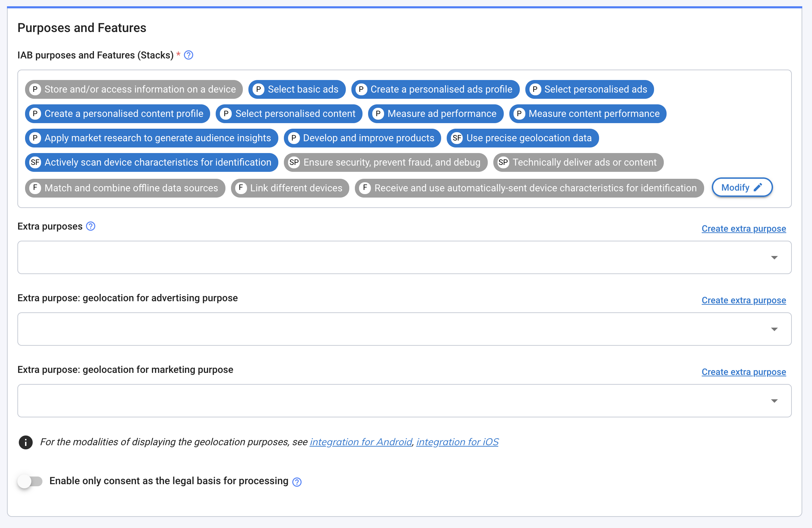Toggle the Use precise geolocation data chip

click(x=523, y=138)
